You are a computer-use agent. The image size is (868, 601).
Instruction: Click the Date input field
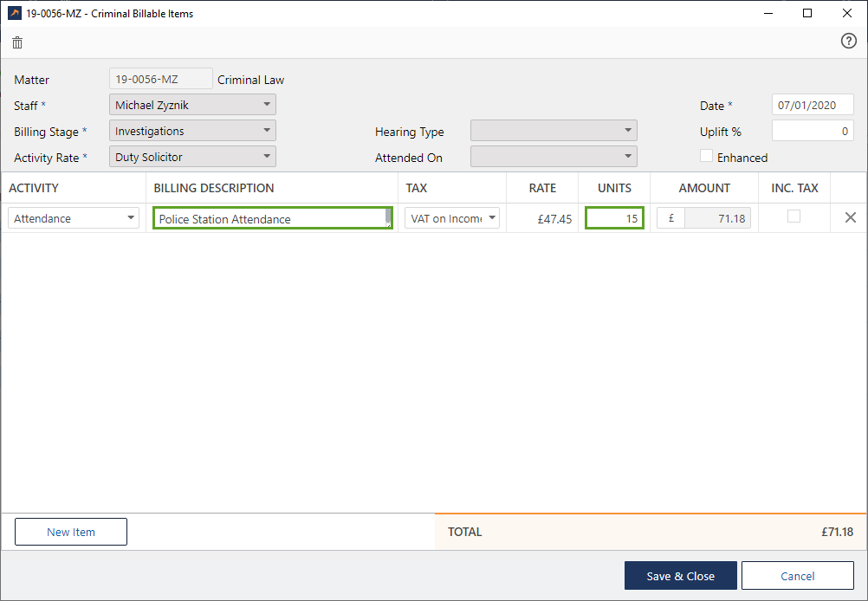[812, 105]
